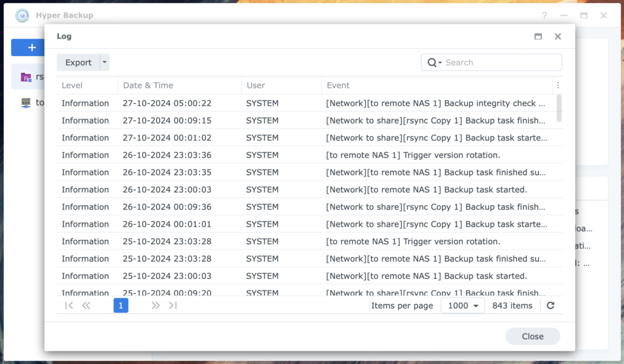Expand the Export dropdown arrow
This screenshot has height=364, width=624.
coord(104,62)
